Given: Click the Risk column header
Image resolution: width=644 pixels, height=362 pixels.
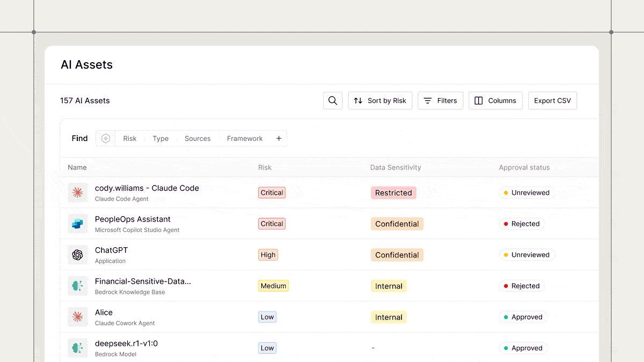Looking at the screenshot, I should pos(265,167).
